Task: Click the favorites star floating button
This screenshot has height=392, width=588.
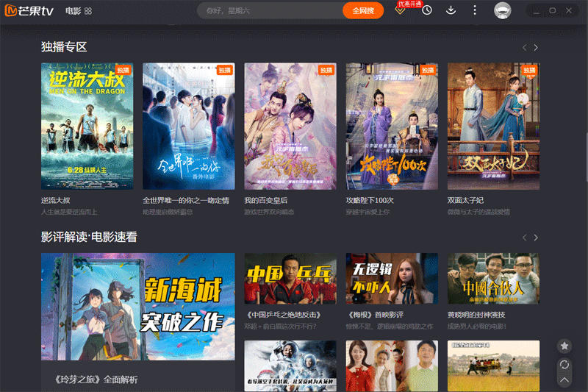Action: point(564,346)
